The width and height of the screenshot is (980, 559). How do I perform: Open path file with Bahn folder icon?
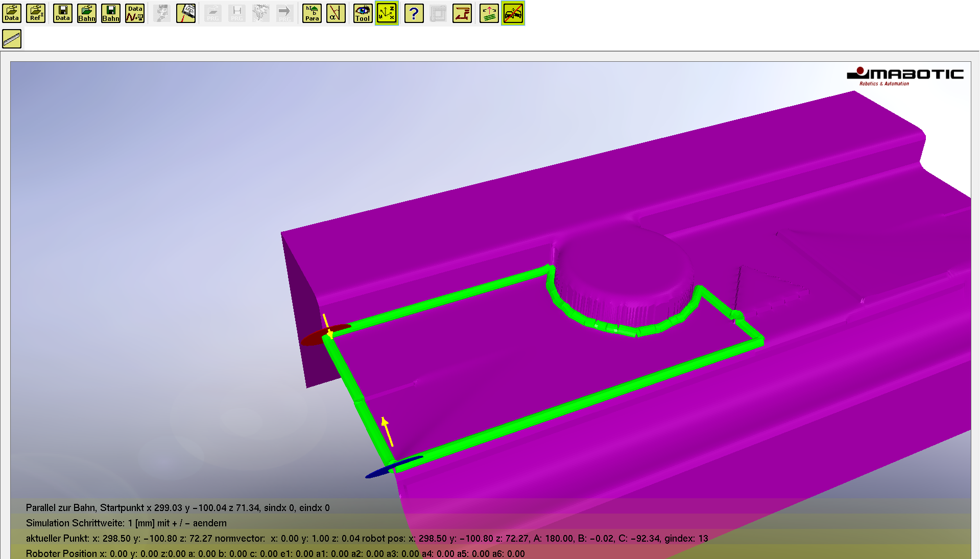click(x=87, y=13)
